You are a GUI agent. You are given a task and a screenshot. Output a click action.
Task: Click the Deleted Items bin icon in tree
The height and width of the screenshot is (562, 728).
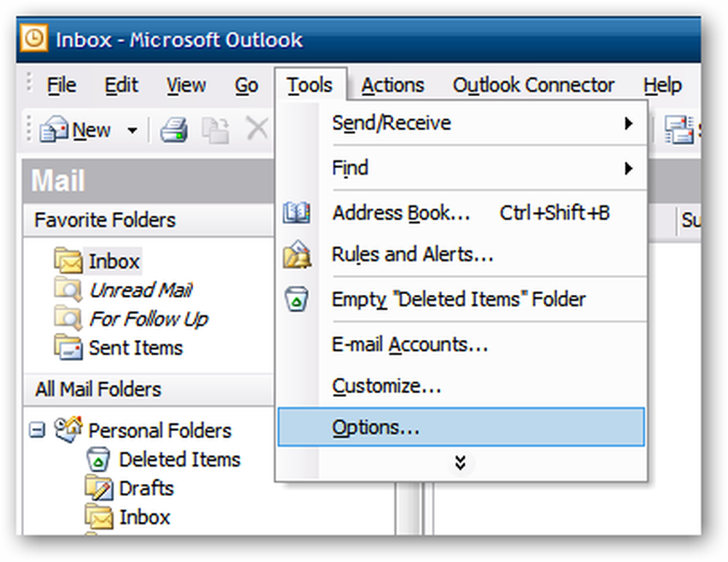[98, 459]
